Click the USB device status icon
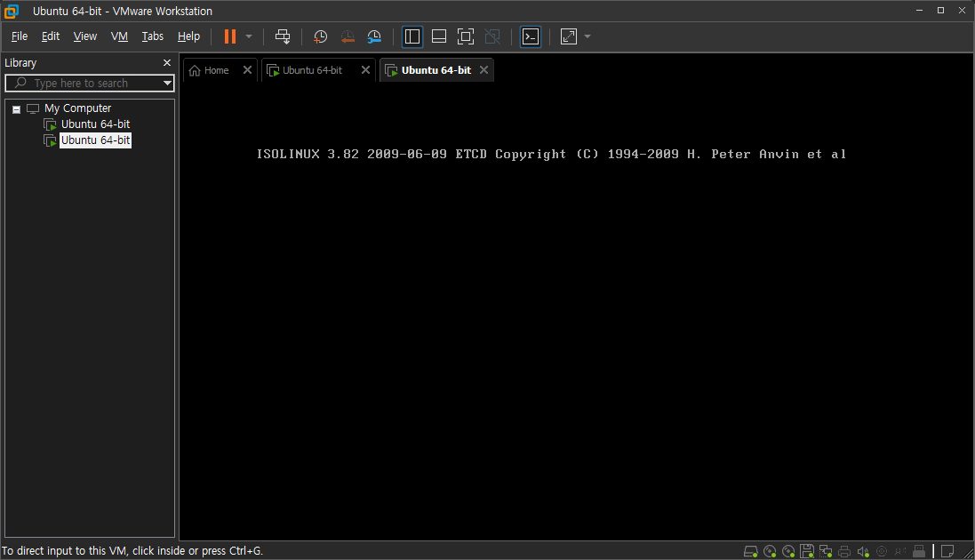The width and height of the screenshot is (975, 560). 919,551
